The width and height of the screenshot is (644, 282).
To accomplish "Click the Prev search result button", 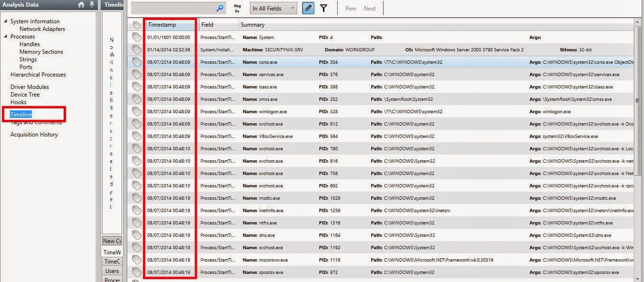I will click(350, 8).
